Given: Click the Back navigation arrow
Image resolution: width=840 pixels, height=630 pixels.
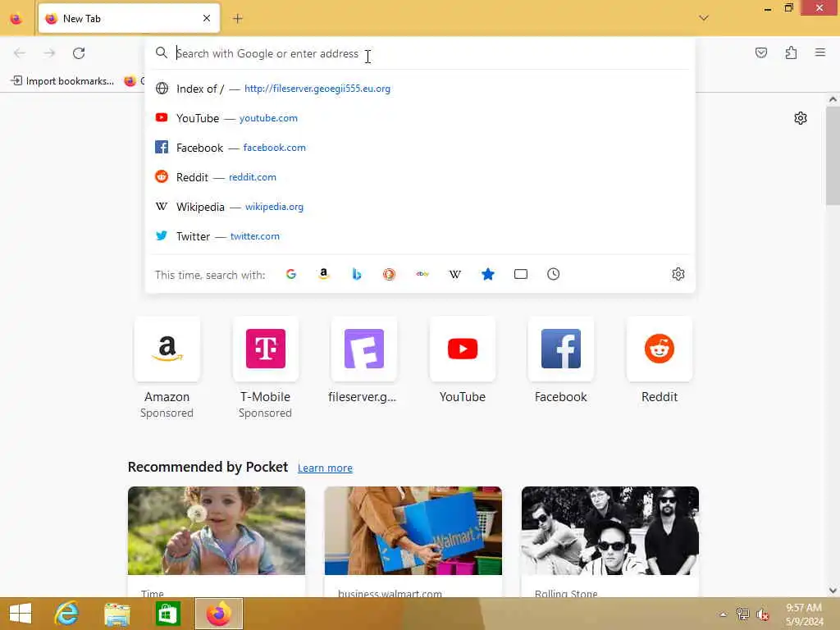Looking at the screenshot, I should click(20, 53).
